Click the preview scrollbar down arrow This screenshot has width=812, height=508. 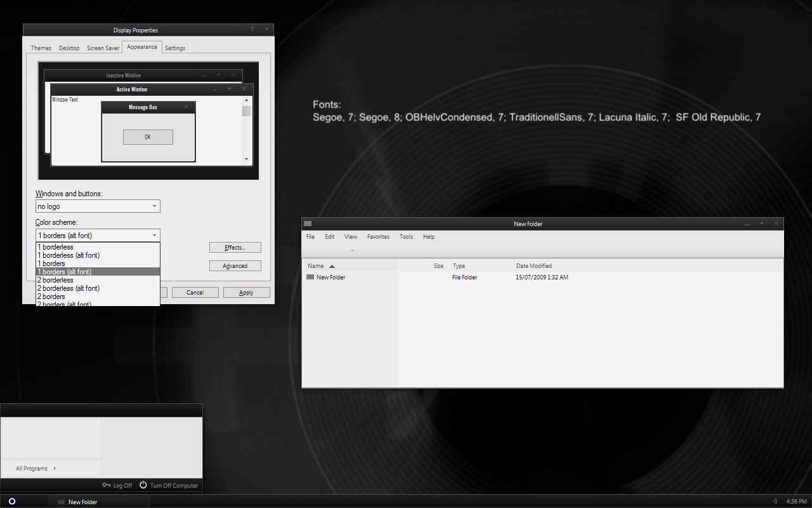coord(246,159)
